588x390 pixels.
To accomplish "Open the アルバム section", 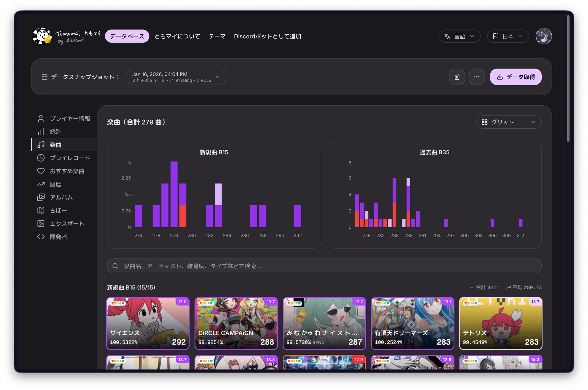I will coord(62,197).
